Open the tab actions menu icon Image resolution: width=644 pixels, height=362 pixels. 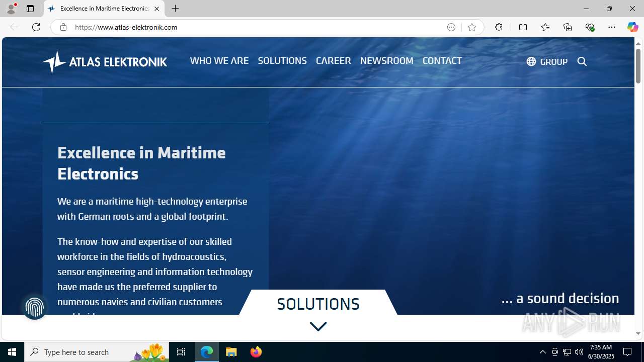pyautogui.click(x=30, y=9)
